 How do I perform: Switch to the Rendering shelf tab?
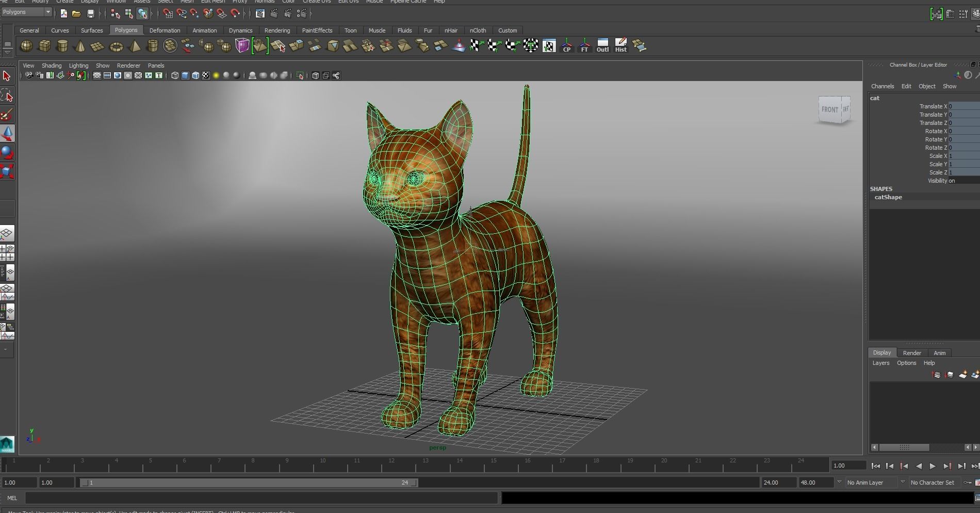tap(277, 30)
